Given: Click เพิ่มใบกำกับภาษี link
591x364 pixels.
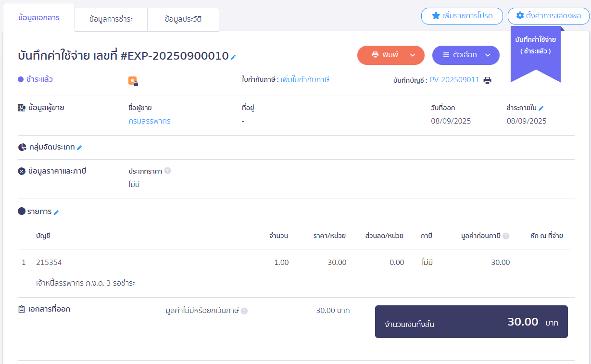Looking at the screenshot, I should tap(305, 80).
